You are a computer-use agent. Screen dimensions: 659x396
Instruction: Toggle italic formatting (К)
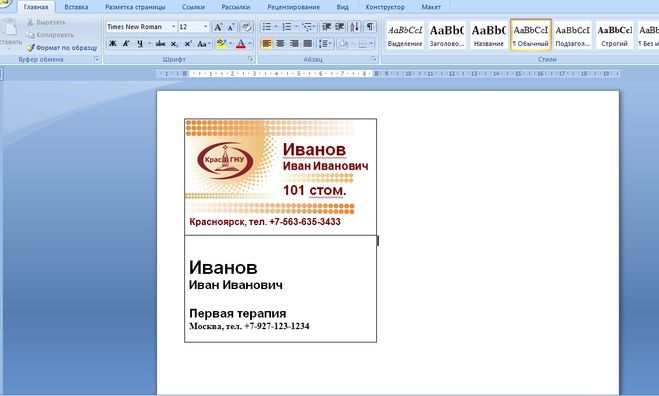[126, 44]
